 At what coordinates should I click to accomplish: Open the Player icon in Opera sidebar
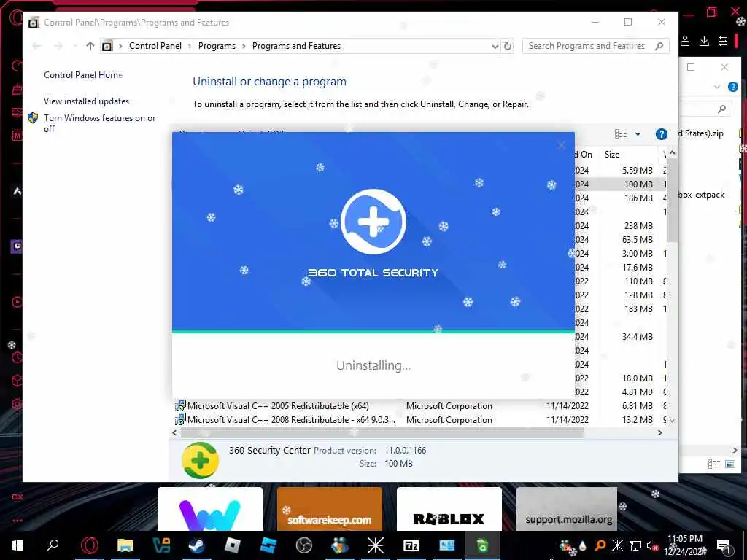point(17,301)
